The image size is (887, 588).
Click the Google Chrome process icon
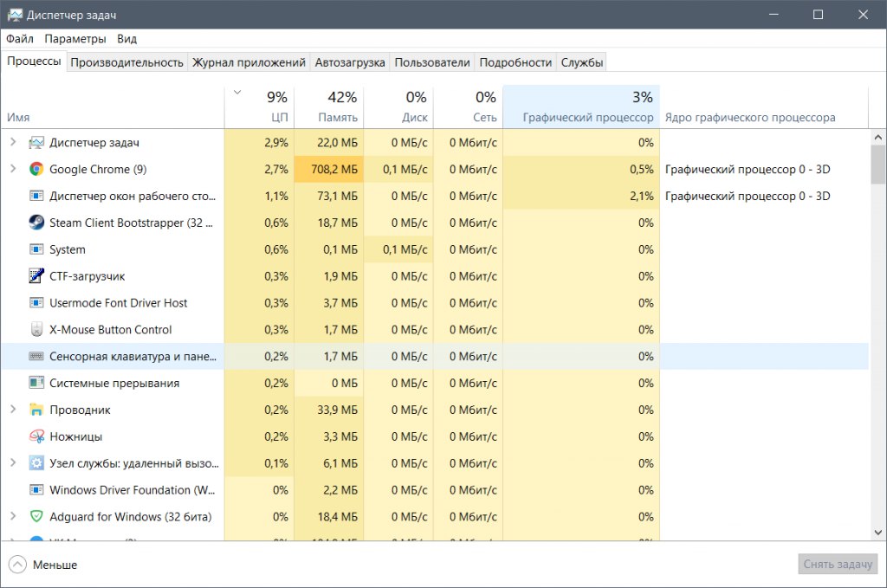tap(36, 170)
